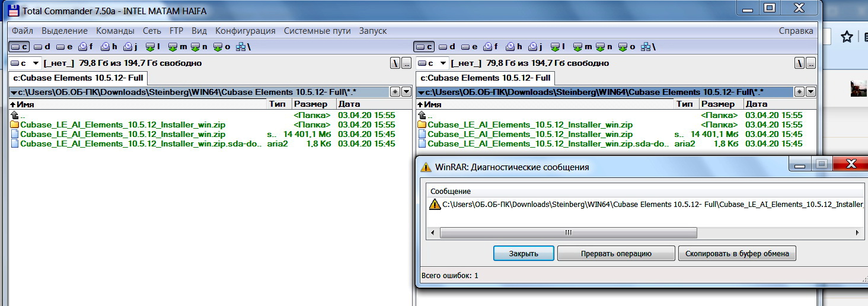Open the Команды menu
The image size is (868, 306).
[x=115, y=31]
